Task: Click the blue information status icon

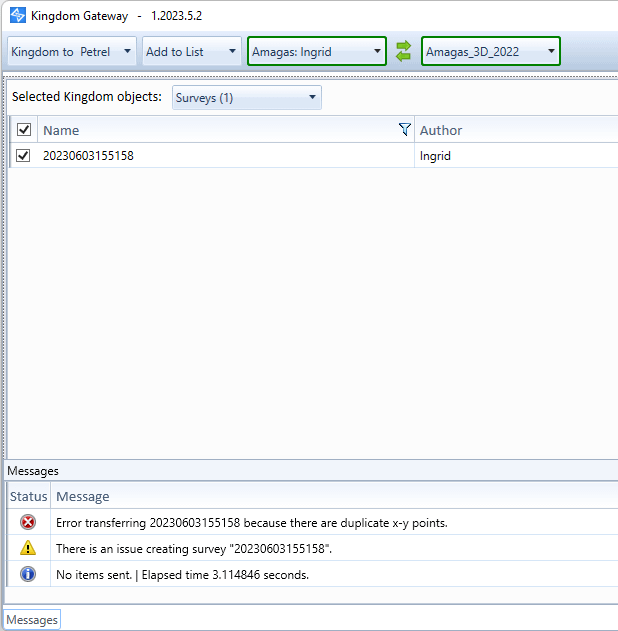Action: click(x=28, y=574)
